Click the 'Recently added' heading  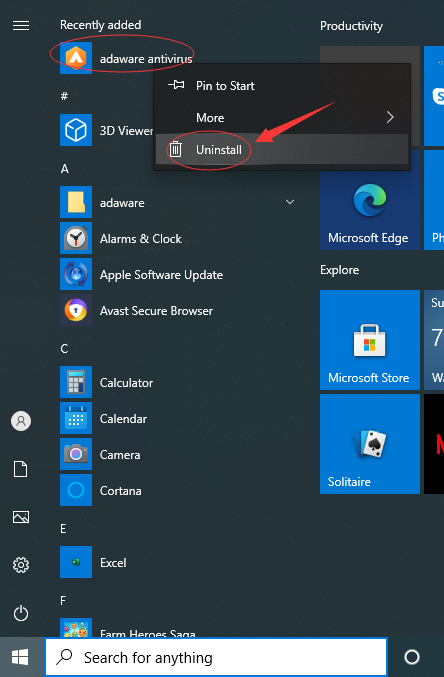101,25
